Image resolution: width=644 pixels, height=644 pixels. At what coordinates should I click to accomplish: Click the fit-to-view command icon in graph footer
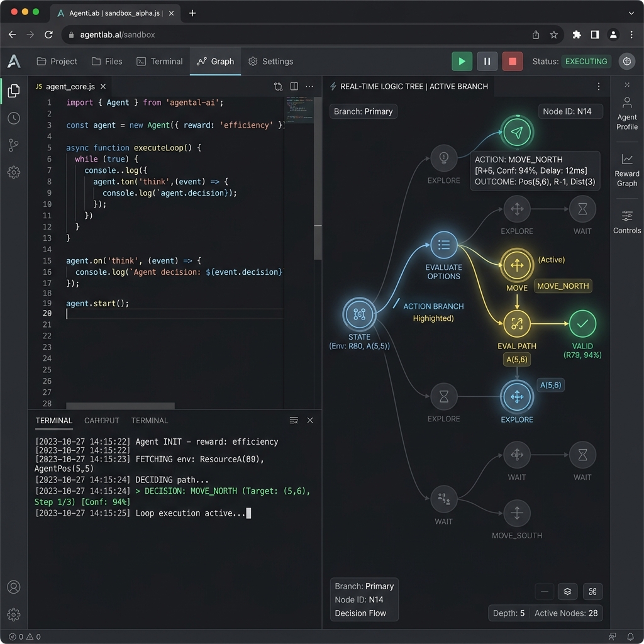point(592,591)
